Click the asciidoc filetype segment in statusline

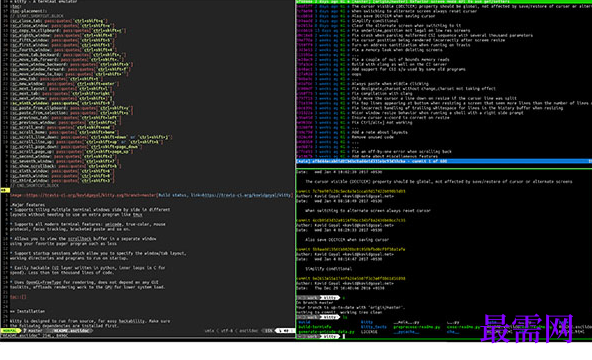point(249,331)
